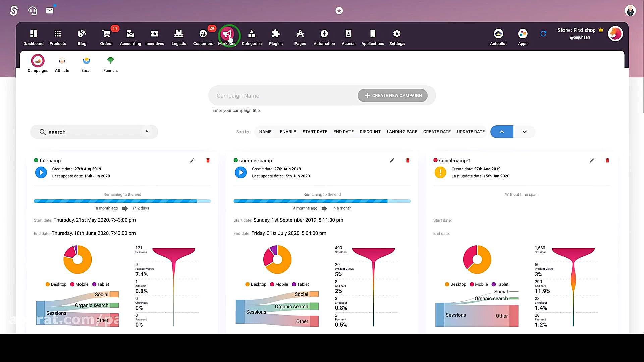Screen dimensions: 644x362
Task: Click the social-camp-1 yellow warning status button
Action: tap(440, 173)
